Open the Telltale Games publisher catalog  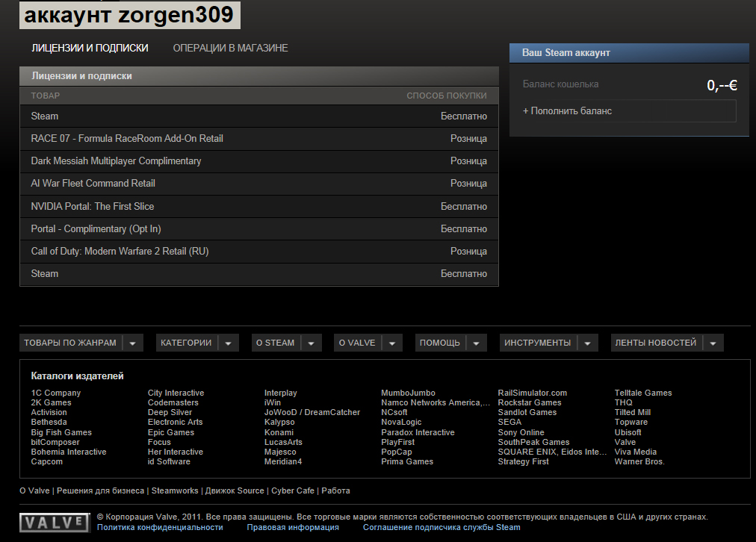(643, 393)
